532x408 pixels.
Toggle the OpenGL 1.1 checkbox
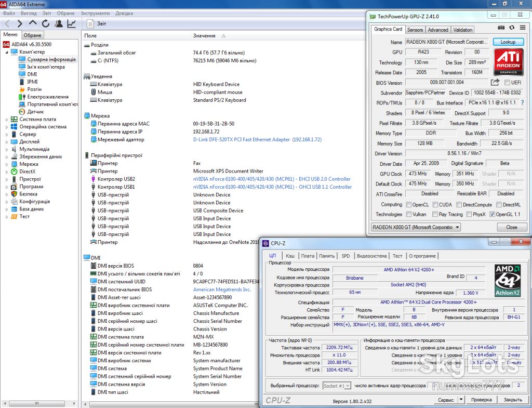pyautogui.click(x=493, y=215)
